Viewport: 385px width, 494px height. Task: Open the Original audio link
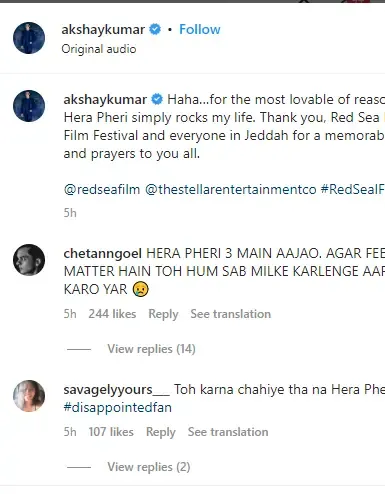pos(99,49)
